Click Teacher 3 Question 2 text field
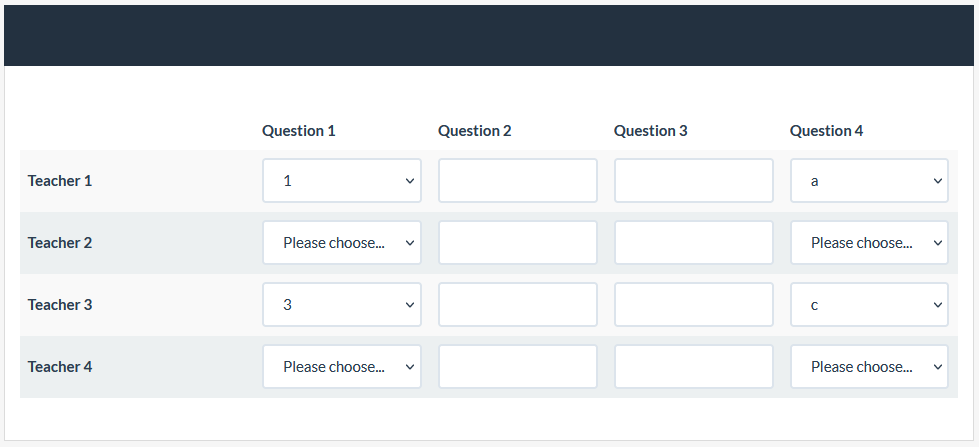This screenshot has height=447, width=979. 517,305
